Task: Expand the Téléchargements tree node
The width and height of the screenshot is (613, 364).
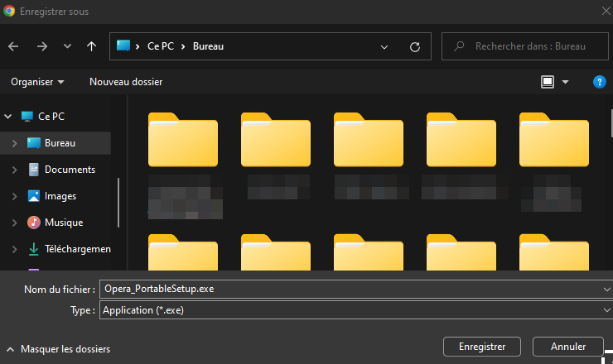Action: click(14, 249)
